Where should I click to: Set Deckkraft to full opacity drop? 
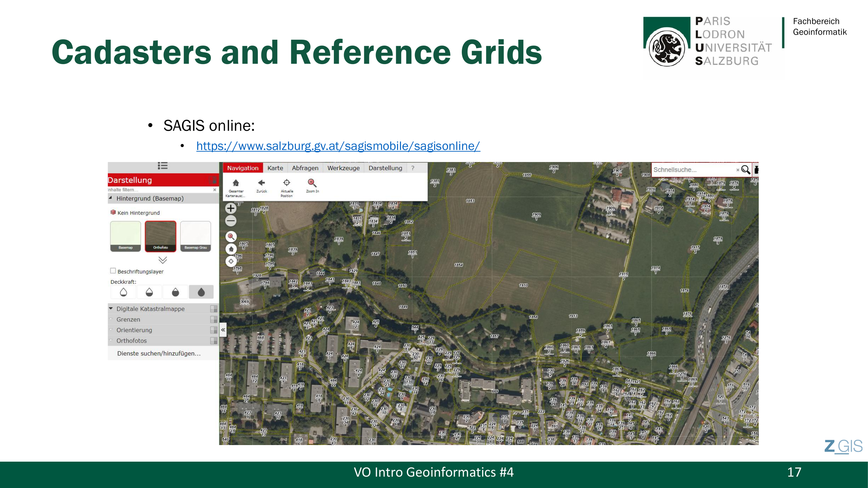pos(201,292)
